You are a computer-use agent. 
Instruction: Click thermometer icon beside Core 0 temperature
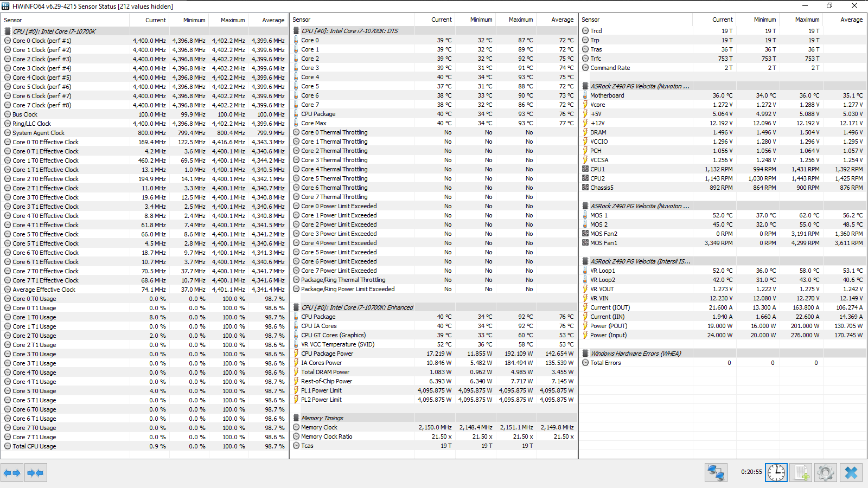(296, 40)
